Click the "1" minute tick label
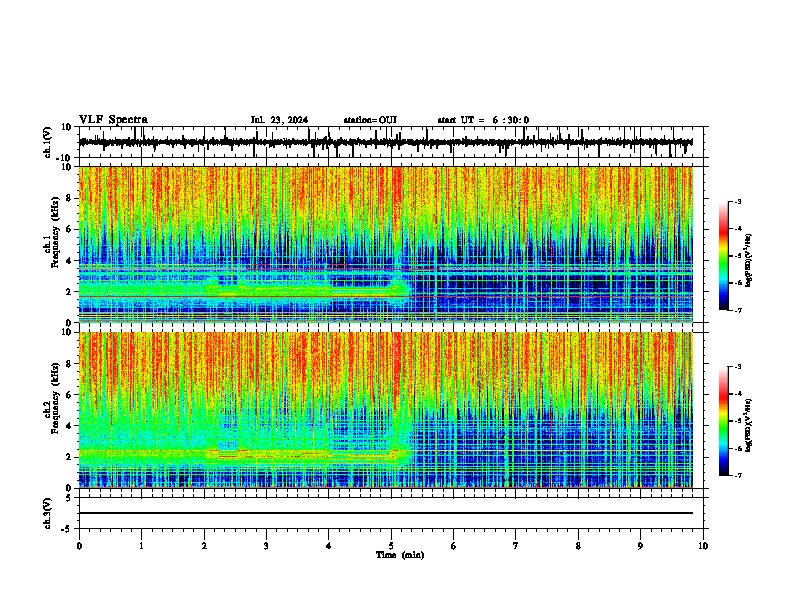Image resolution: width=792 pixels, height=612 pixels. (141, 546)
